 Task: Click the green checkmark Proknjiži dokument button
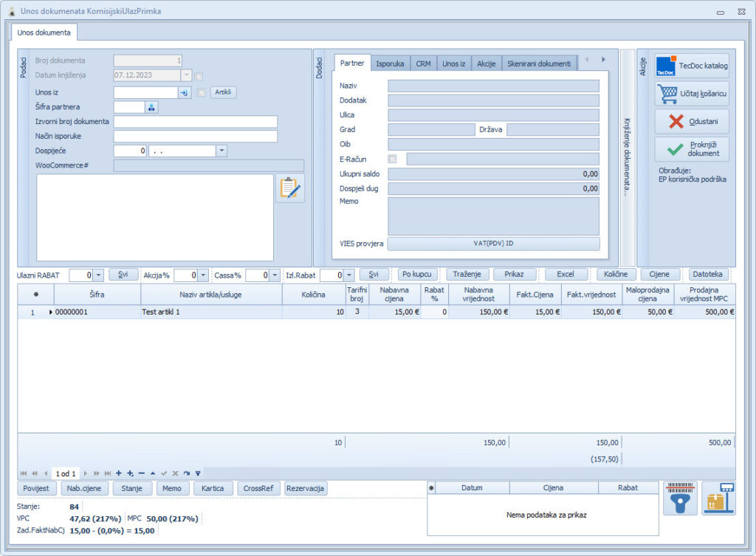click(x=692, y=148)
